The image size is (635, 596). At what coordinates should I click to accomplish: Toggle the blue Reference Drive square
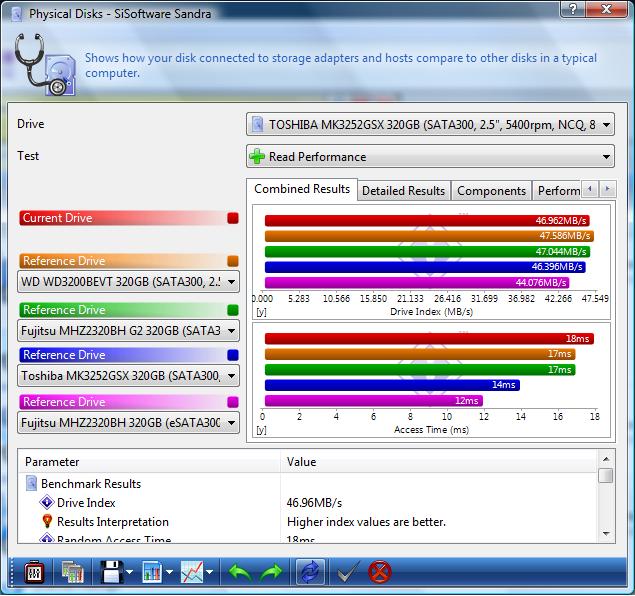(233, 355)
